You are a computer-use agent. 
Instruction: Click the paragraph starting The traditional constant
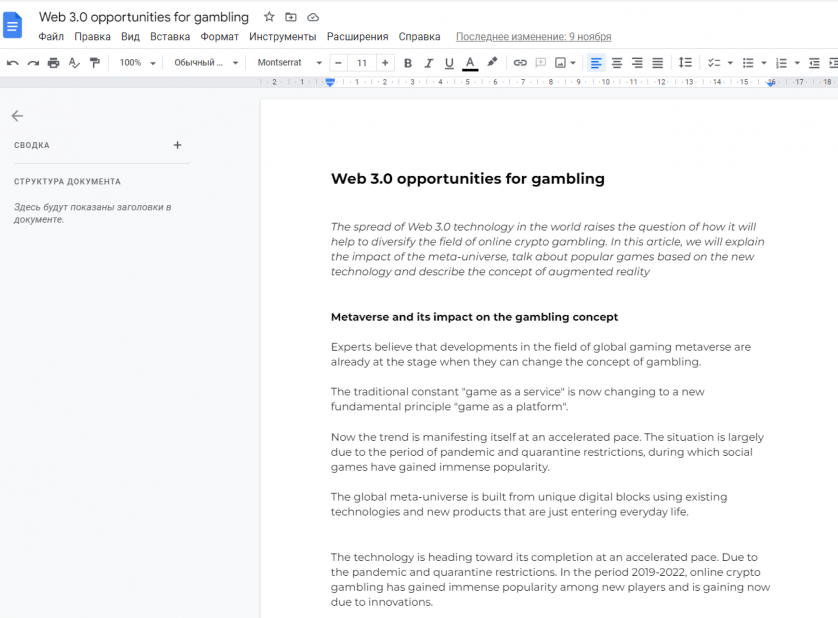coord(517,399)
